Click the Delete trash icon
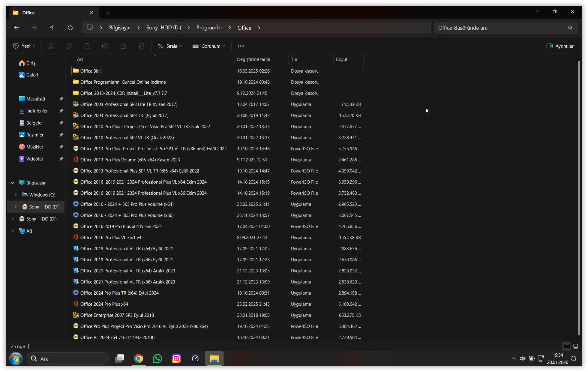This screenshot has width=588, height=372. (141, 46)
